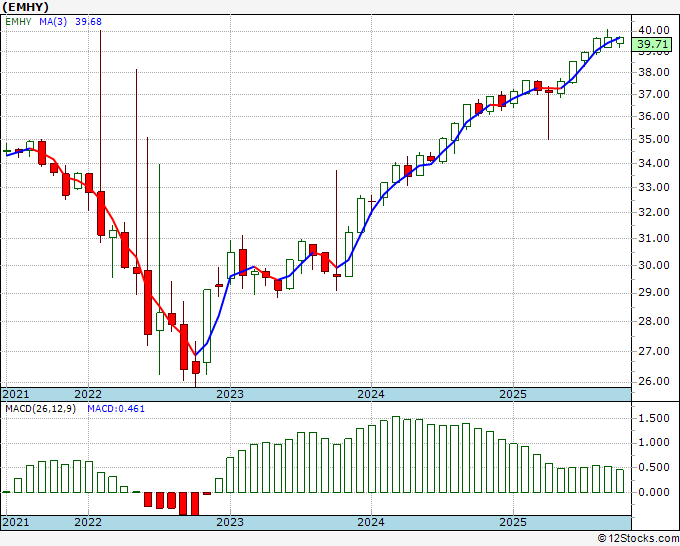Click 2022 on the MACD timeline
This screenshot has height=546, width=680.
click(88, 522)
